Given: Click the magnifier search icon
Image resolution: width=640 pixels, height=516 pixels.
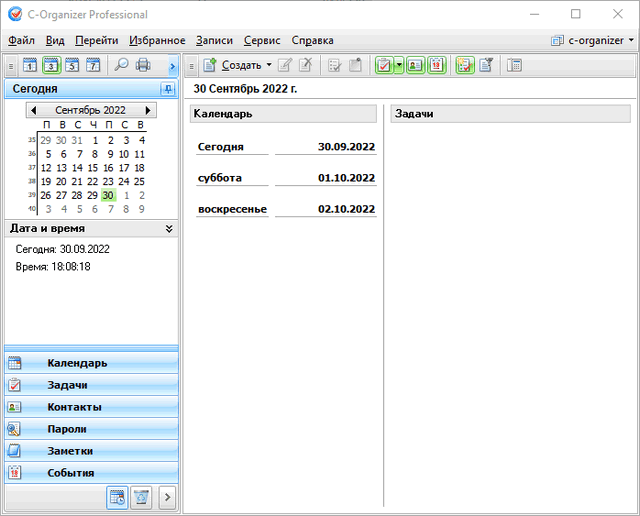Looking at the screenshot, I should pos(121,66).
